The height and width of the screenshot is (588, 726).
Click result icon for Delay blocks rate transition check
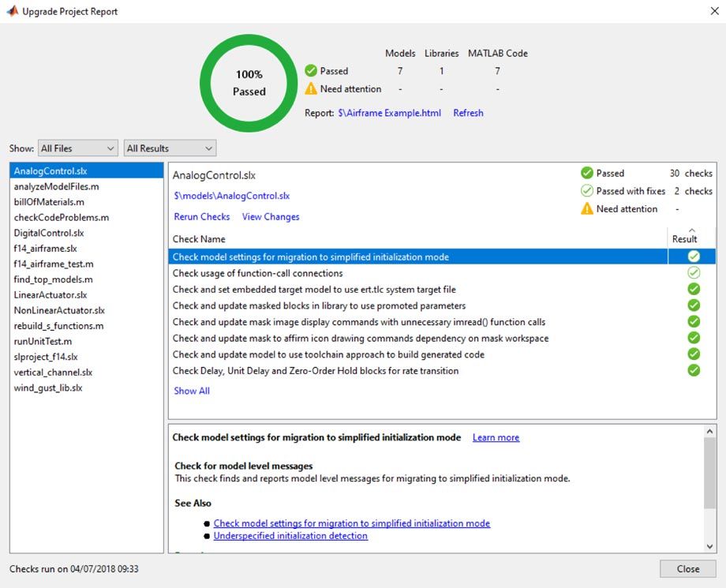(x=694, y=371)
